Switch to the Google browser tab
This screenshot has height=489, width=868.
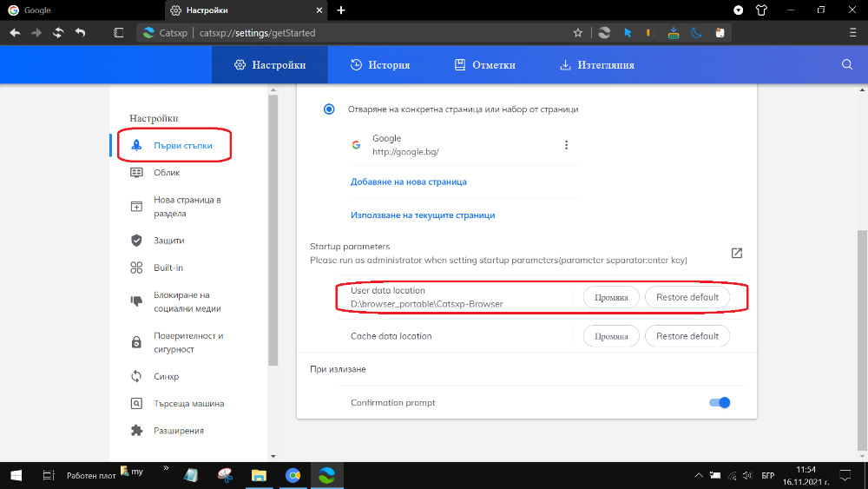click(82, 10)
